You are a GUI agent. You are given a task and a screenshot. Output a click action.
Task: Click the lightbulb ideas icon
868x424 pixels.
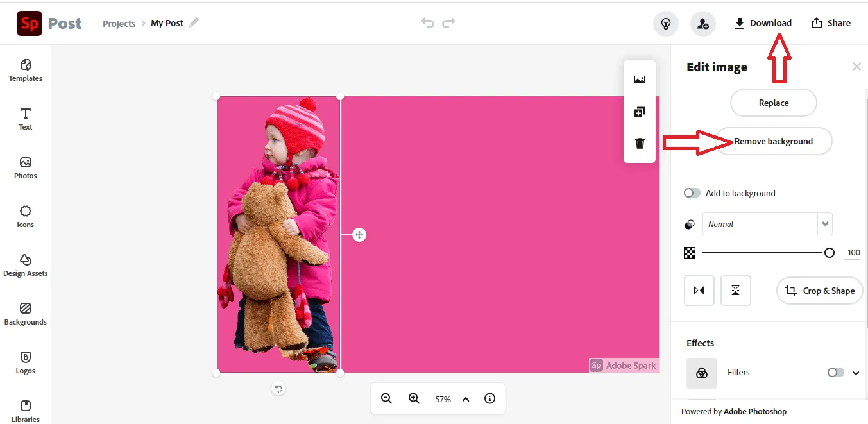point(666,24)
